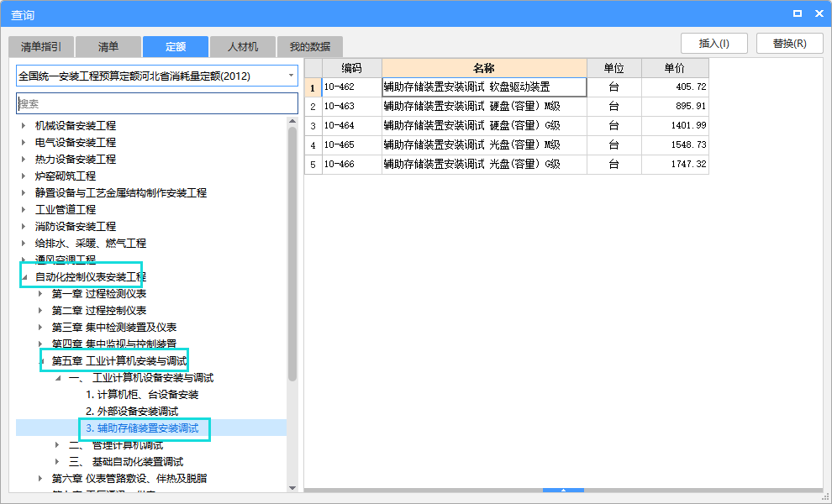
Task: Switch to the 清单指引 tab
Action: [x=41, y=47]
